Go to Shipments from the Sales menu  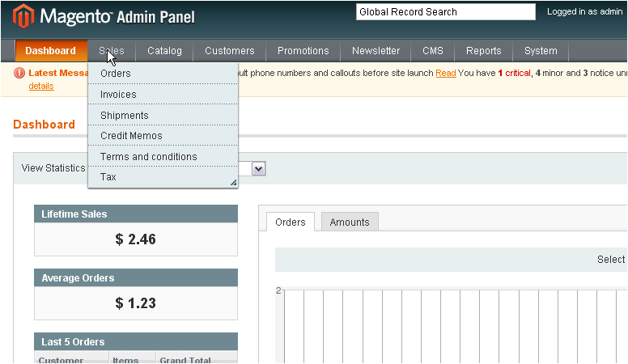point(124,116)
